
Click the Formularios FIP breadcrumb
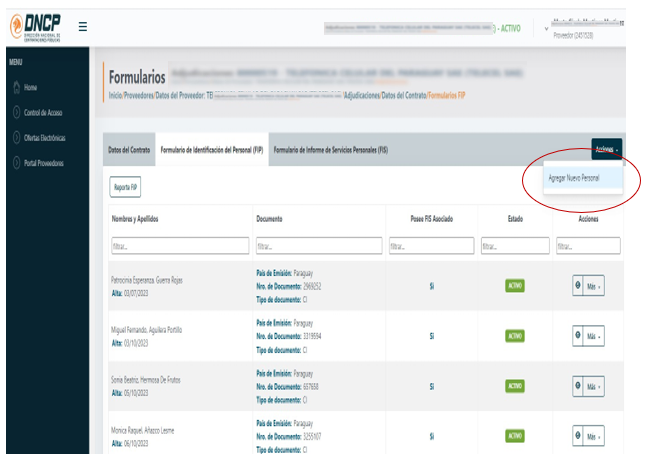click(447, 95)
